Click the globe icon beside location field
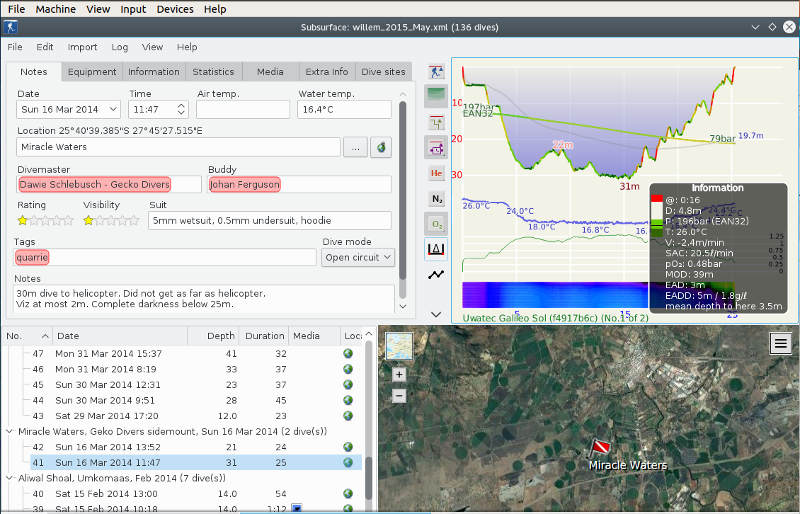Screen dimensions: 800x514 (381, 147)
